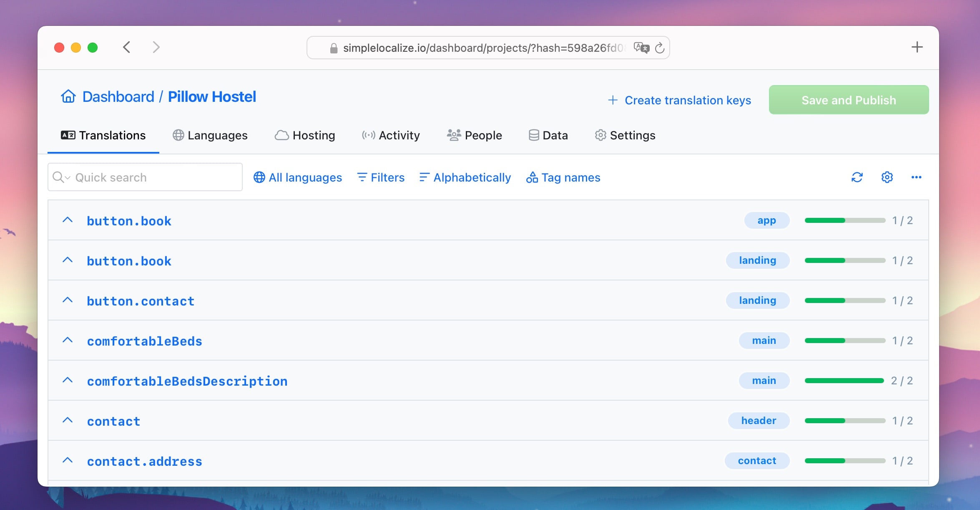
Task: Select the button.contact key name
Action: pyautogui.click(x=141, y=301)
